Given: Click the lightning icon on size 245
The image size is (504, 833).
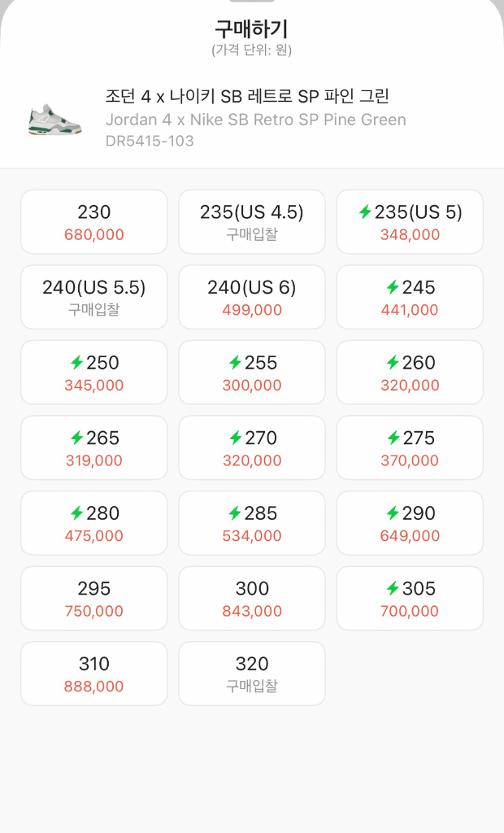Looking at the screenshot, I should point(393,287).
